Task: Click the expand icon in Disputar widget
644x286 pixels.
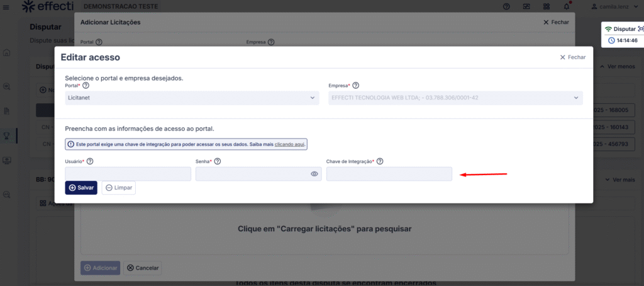Action: [x=641, y=29]
